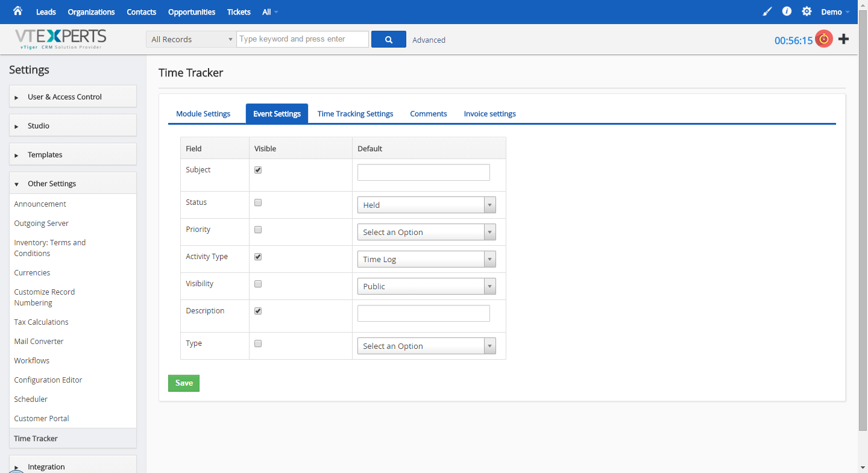Open Scheduler settings
Screen dimensions: 868x473
[31, 399]
